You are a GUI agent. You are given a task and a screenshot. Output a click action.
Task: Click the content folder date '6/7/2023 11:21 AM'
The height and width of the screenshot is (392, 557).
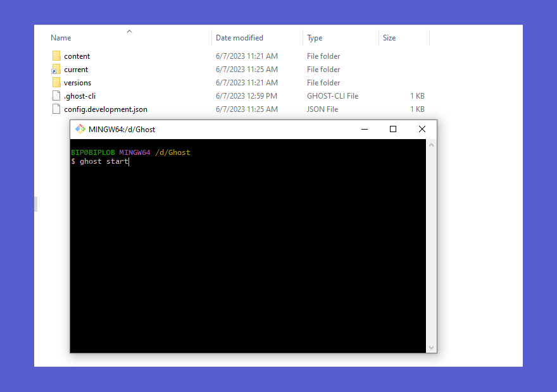point(246,56)
